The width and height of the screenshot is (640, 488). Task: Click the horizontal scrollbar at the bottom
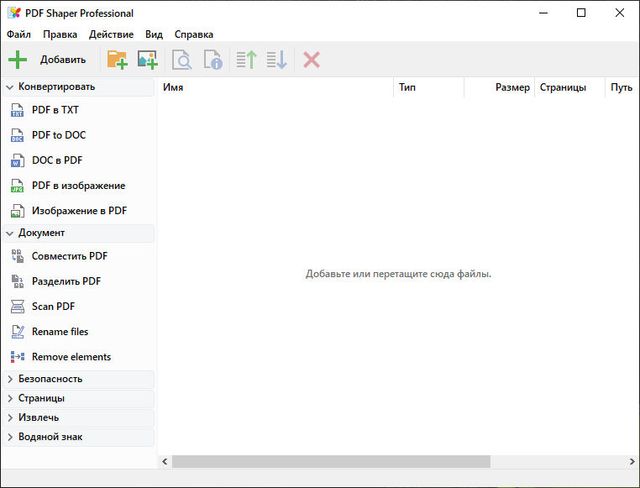[330, 462]
